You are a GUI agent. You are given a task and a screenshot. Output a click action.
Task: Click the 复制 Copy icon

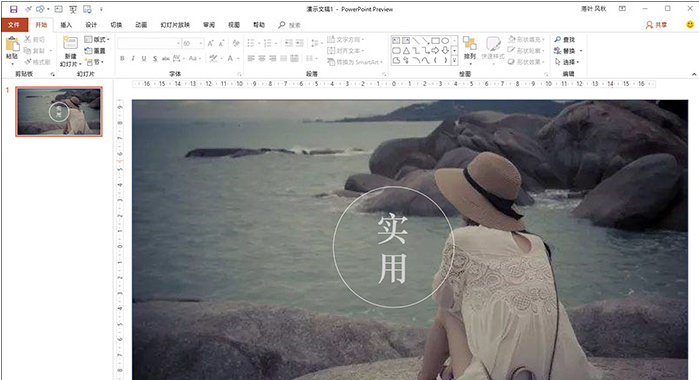pyautogui.click(x=28, y=50)
